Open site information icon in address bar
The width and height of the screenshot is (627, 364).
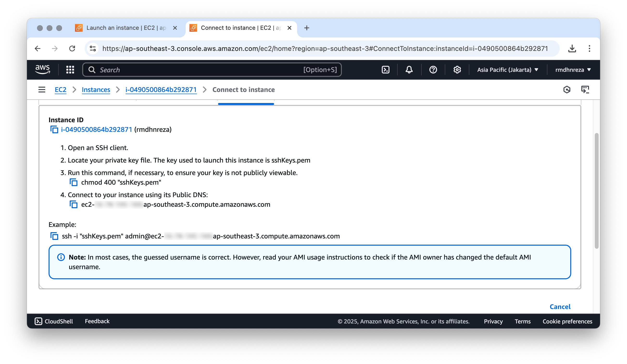click(93, 49)
